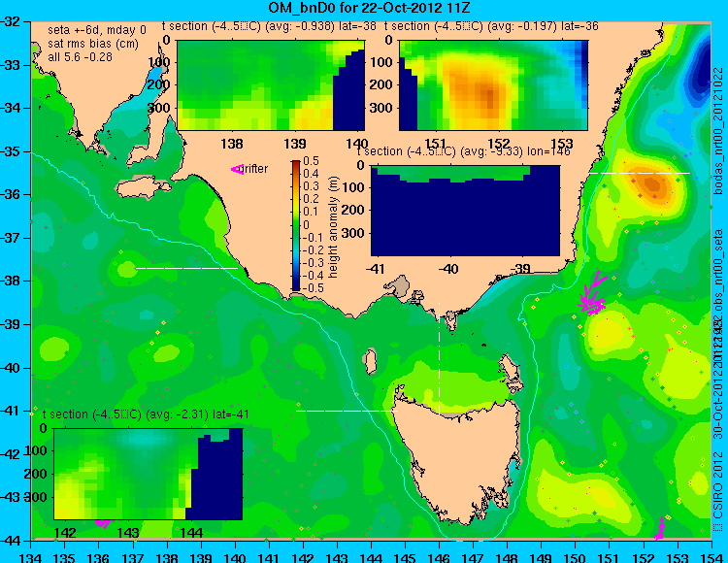Click Flinders Island northeast of Tasmania
Image resolution: width=728 pixels, height=563 pixels.
pyautogui.click(x=509, y=369)
